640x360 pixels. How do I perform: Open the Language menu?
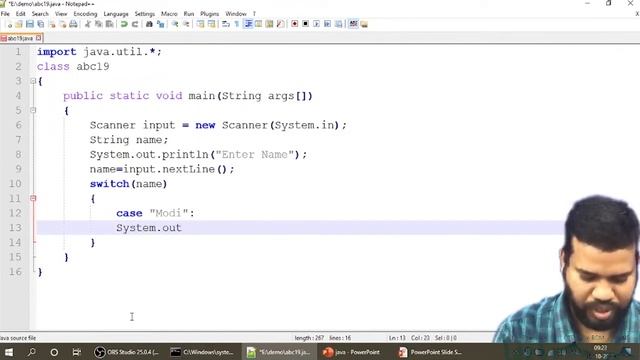pyautogui.click(x=116, y=14)
